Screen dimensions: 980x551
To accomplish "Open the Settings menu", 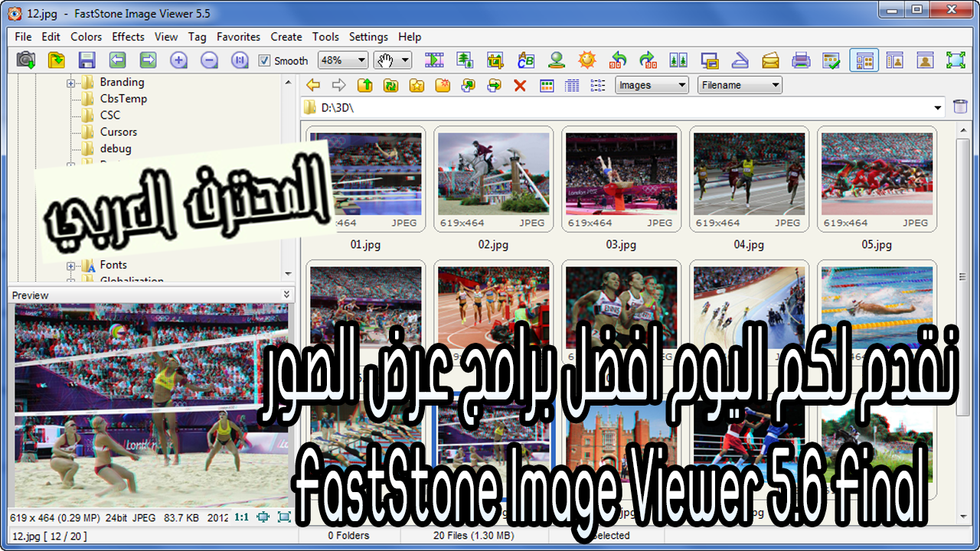I will click(368, 37).
